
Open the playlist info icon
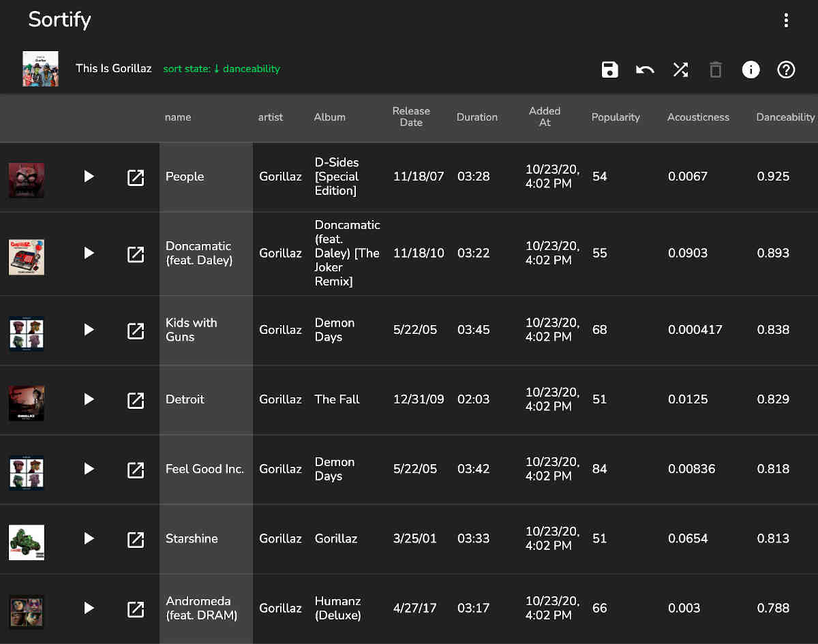[x=751, y=70]
